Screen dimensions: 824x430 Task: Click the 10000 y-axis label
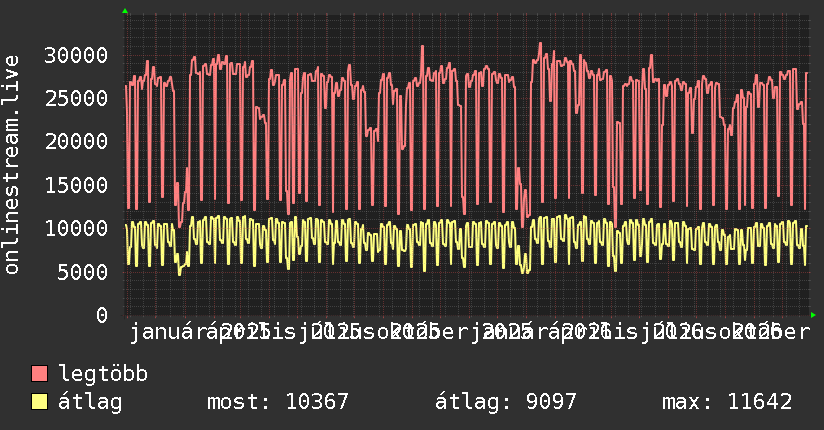pos(76,228)
